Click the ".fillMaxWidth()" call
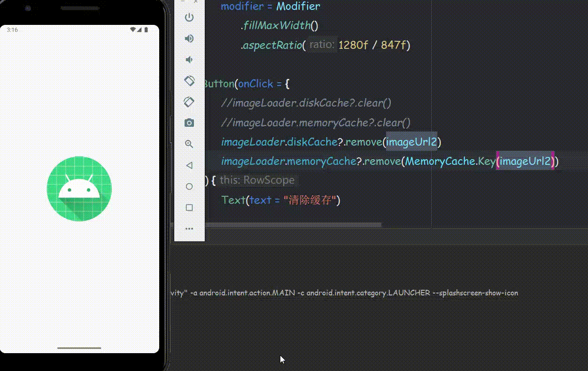The image size is (588, 371). pyautogui.click(x=280, y=25)
